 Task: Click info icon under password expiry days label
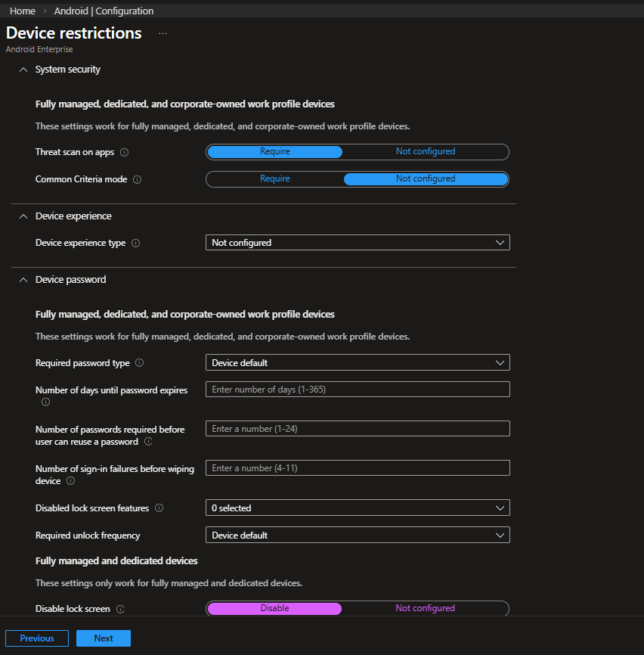pyautogui.click(x=45, y=402)
